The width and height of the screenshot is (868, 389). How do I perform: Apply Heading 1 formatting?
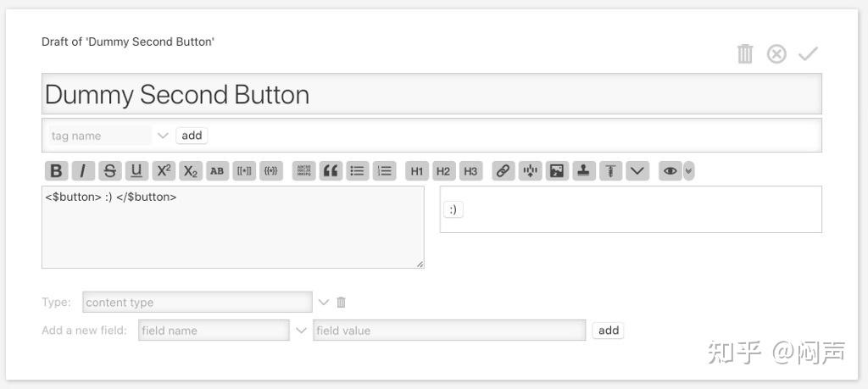[x=416, y=170]
